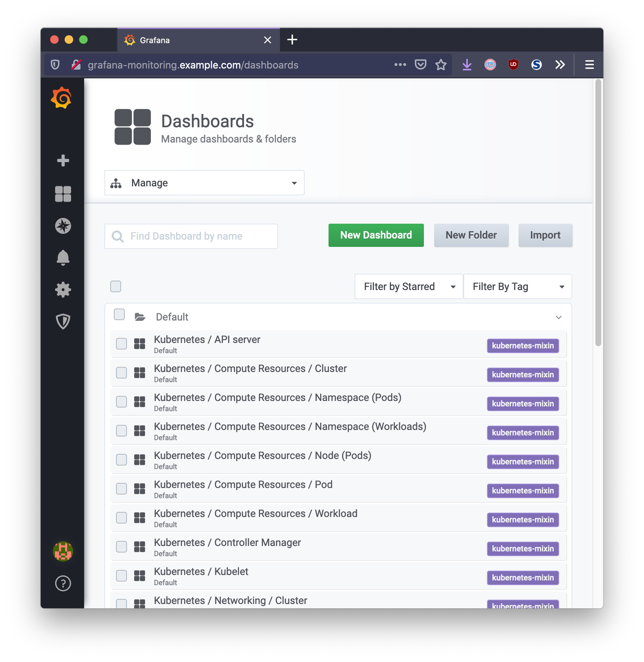Open the Filter By Tag dropdown

517,287
